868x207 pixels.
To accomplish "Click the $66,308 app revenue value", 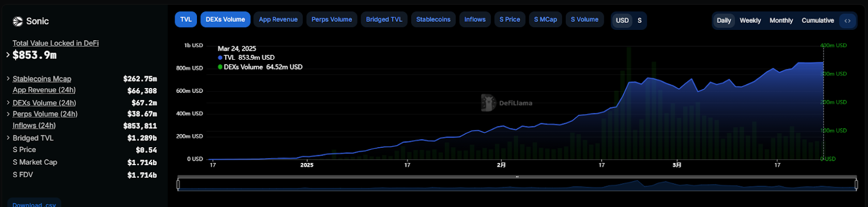I will [142, 91].
